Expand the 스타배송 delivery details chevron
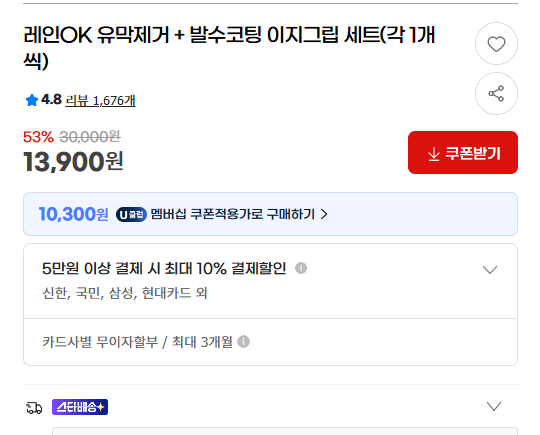 click(494, 406)
